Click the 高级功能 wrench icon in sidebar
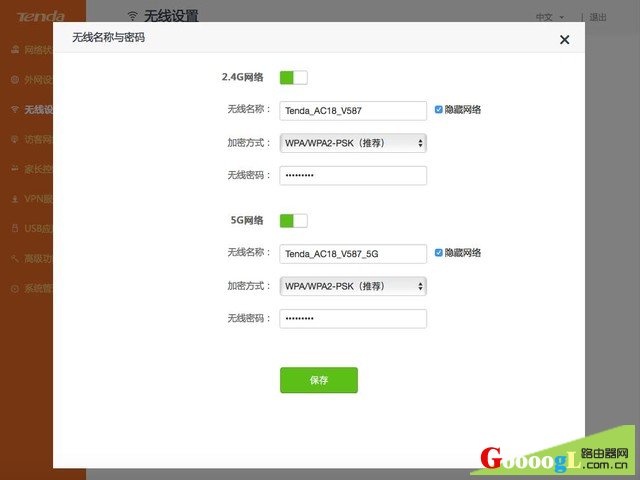The width and height of the screenshot is (640, 480). 14,259
